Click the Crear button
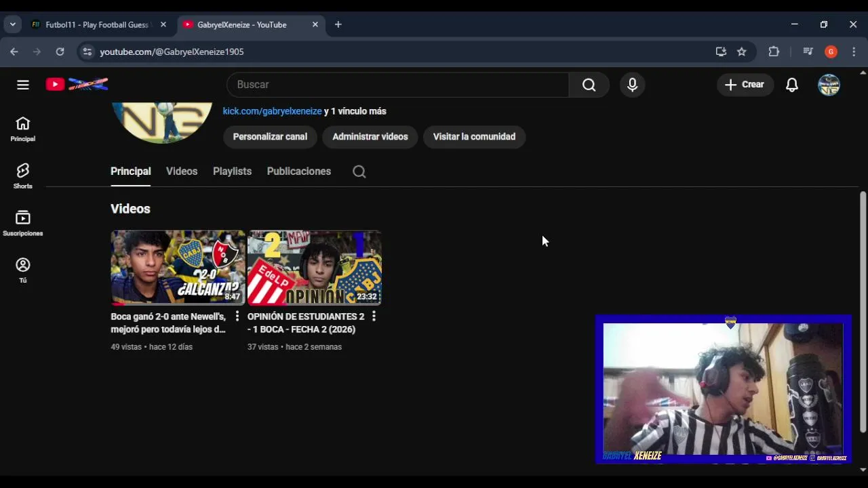Image resolution: width=868 pixels, height=488 pixels. 745,85
